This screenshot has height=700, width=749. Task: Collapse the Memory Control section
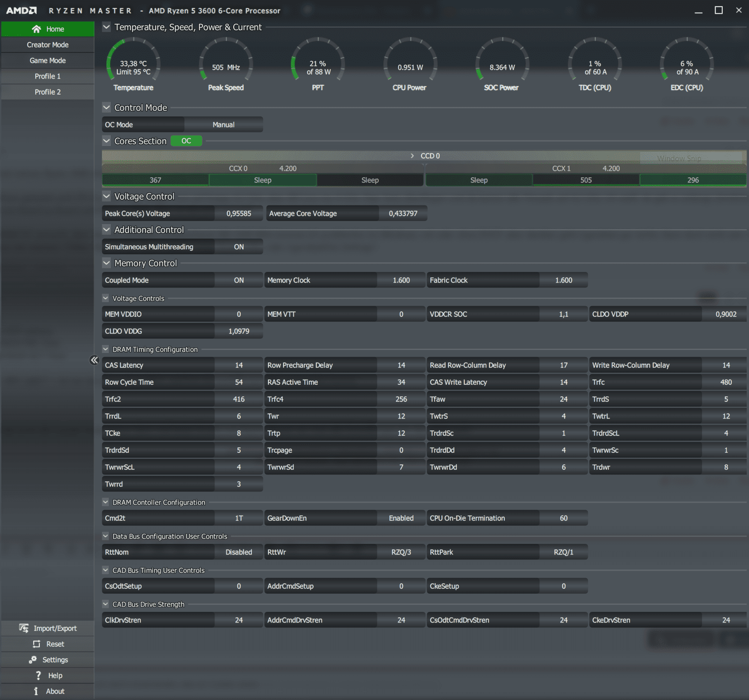click(x=106, y=262)
